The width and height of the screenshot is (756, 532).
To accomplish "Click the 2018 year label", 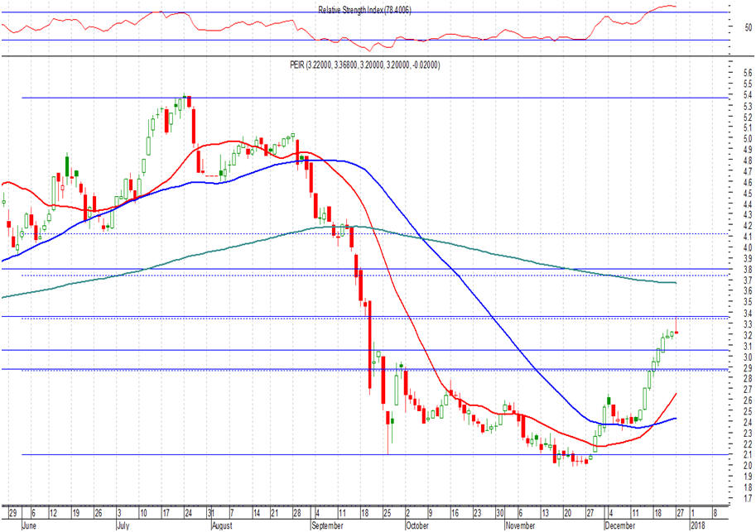I will pyautogui.click(x=700, y=525).
